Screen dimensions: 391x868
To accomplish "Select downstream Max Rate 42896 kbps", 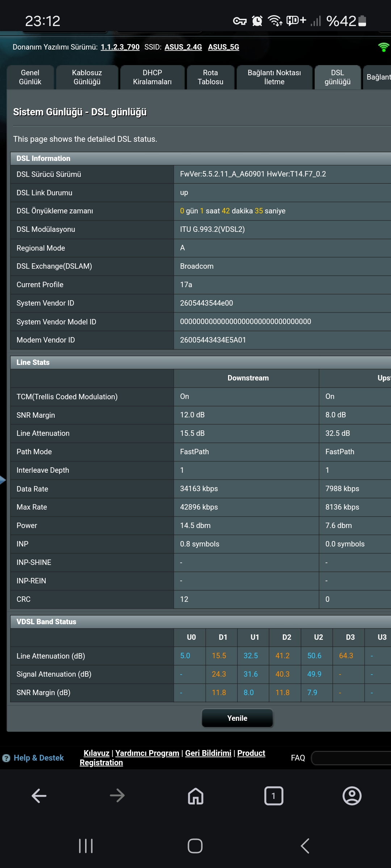I will tap(199, 507).
